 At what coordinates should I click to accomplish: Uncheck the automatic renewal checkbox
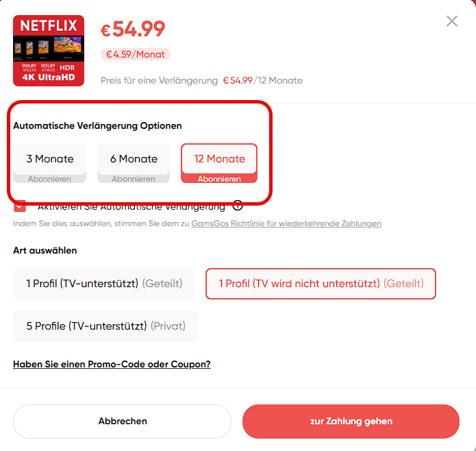(x=20, y=206)
